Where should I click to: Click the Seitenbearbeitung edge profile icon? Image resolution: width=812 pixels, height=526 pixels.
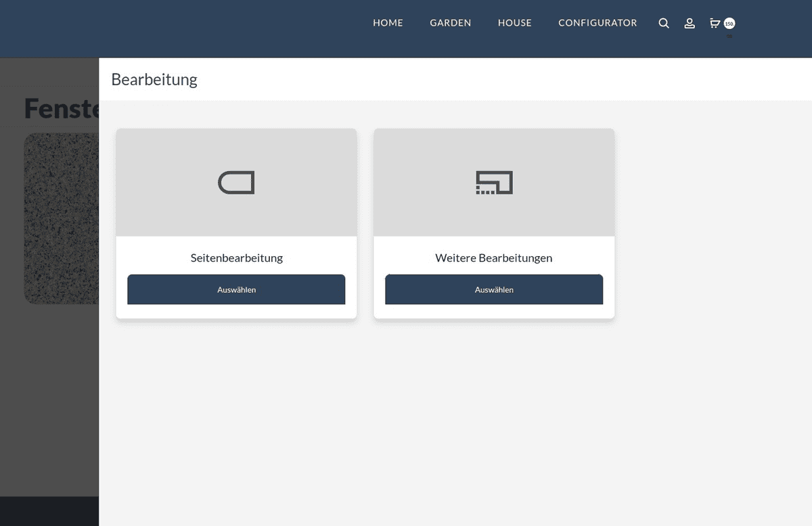coord(236,183)
